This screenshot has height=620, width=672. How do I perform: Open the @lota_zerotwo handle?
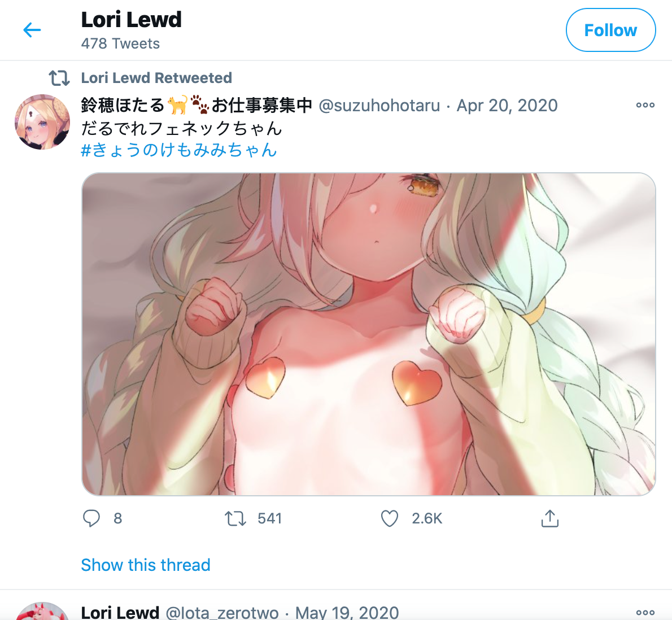(x=222, y=613)
